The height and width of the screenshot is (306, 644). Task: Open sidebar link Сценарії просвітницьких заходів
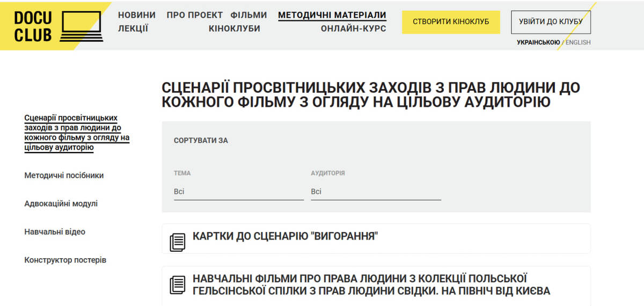[x=77, y=133]
